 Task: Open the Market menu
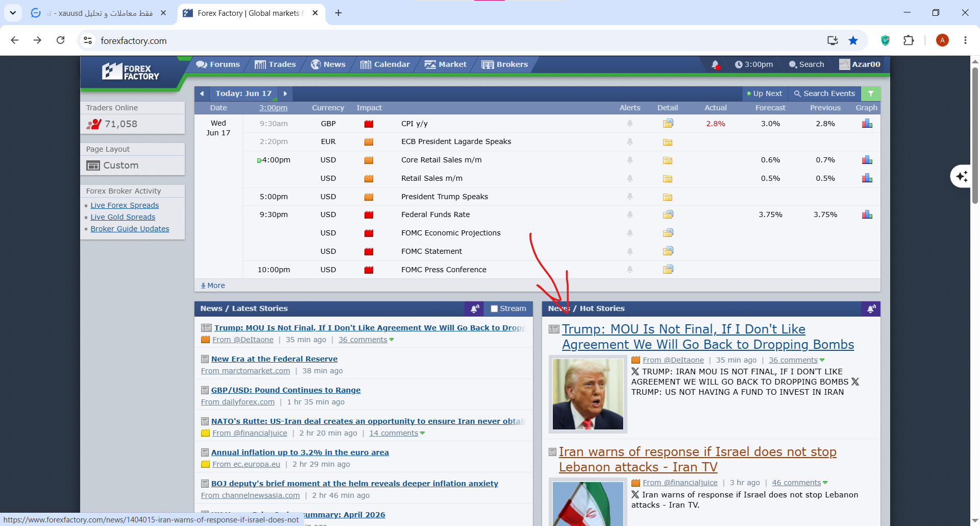[446, 64]
